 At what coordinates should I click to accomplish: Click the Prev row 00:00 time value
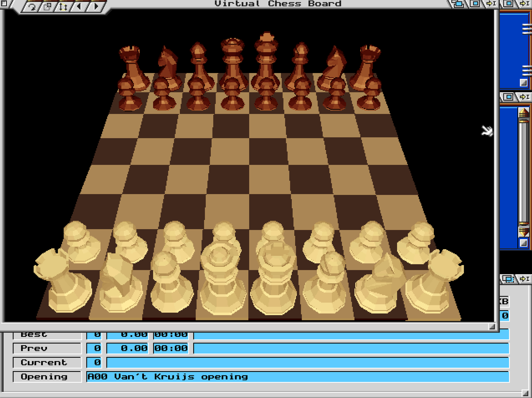(x=171, y=348)
